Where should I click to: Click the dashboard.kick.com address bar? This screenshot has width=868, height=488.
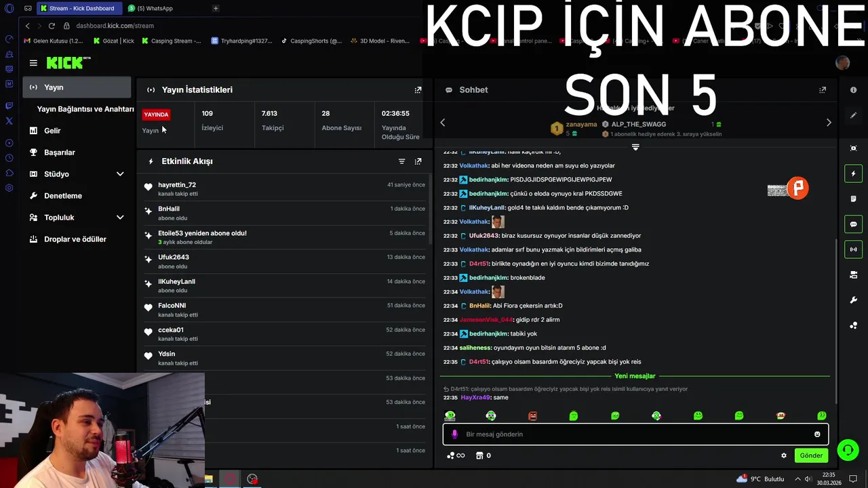(x=115, y=26)
